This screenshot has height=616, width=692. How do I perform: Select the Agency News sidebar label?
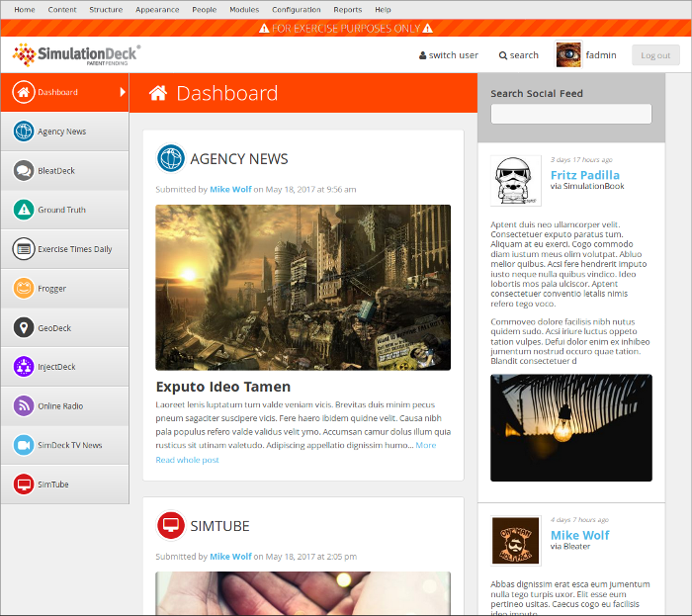[61, 132]
